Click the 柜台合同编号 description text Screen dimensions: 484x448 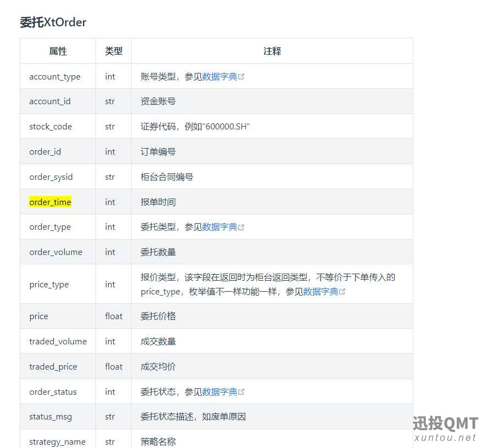(167, 177)
